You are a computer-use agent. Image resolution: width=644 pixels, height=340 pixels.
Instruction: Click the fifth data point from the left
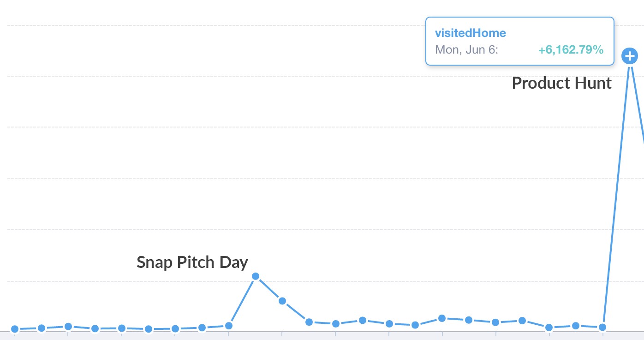[x=122, y=328]
